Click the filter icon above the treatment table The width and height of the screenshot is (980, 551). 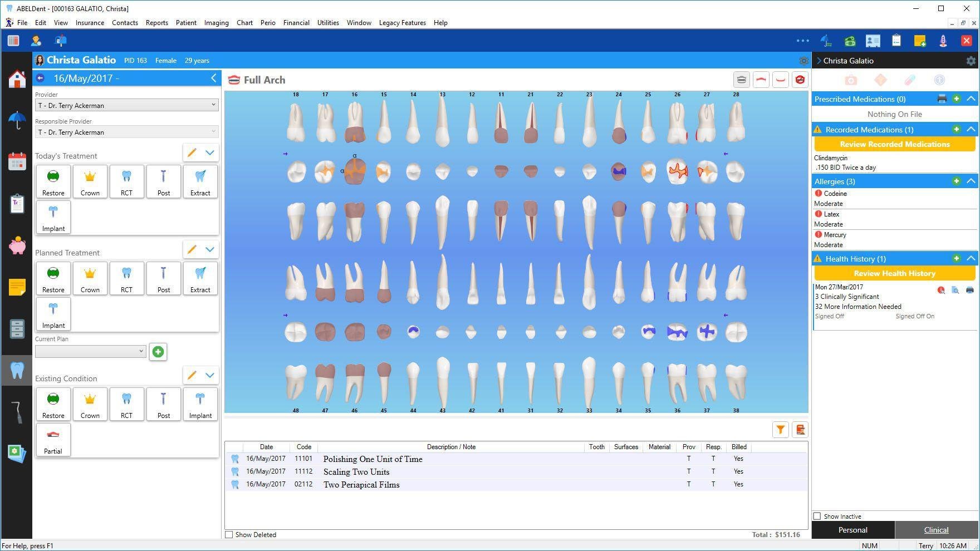click(x=781, y=429)
